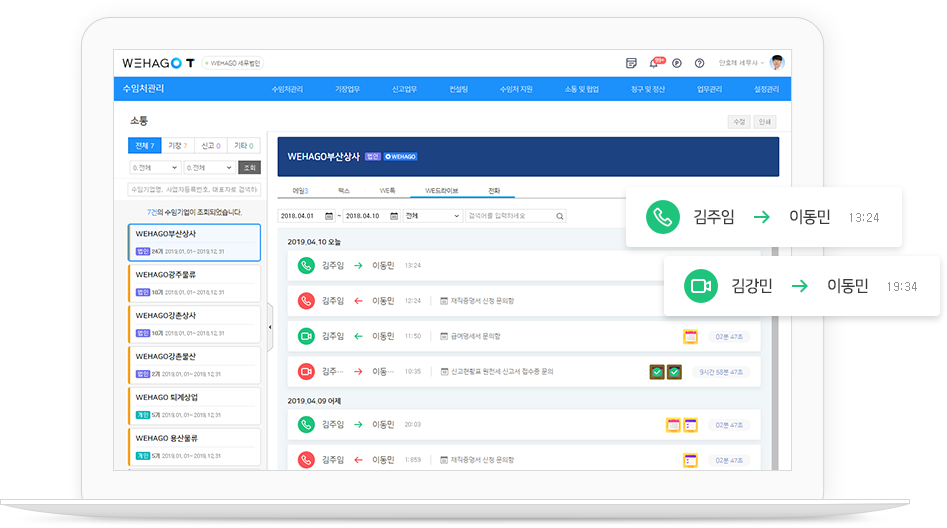Switch to 메일3 tab

(300, 190)
